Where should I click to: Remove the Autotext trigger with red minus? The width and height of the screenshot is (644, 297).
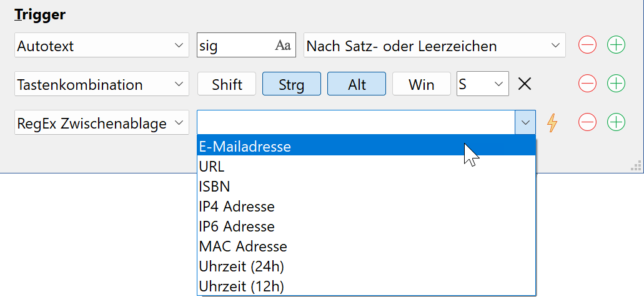[587, 45]
